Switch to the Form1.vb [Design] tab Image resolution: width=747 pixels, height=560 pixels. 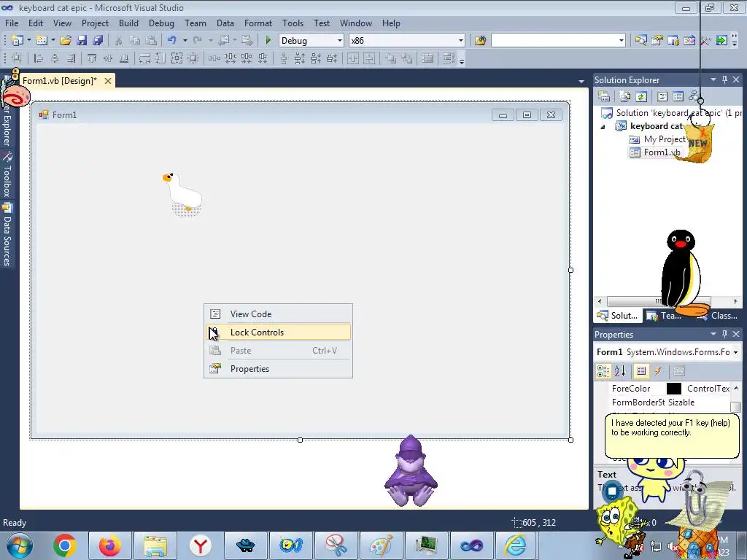(x=60, y=81)
